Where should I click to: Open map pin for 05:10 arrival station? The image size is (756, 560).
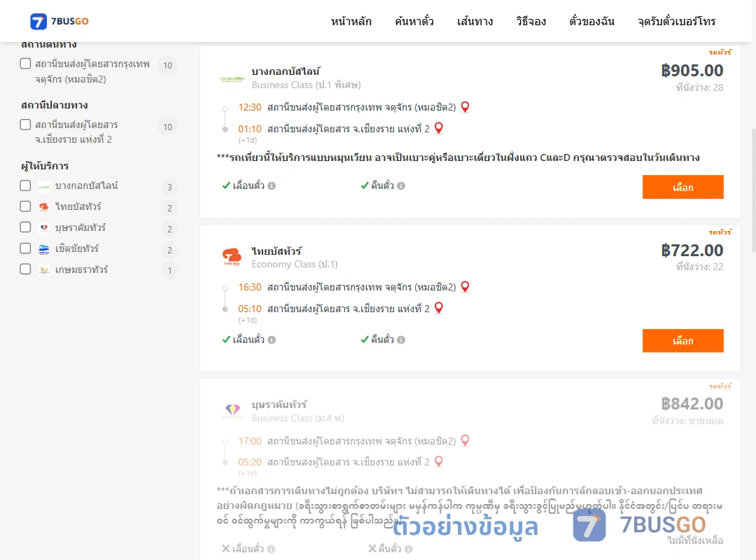tap(439, 308)
